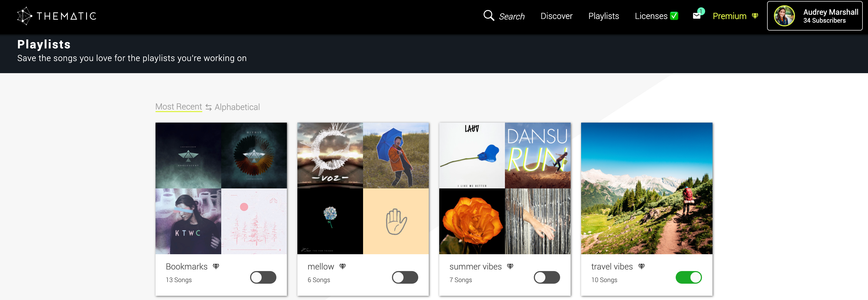Click the sort swap arrows icon

[x=209, y=107]
